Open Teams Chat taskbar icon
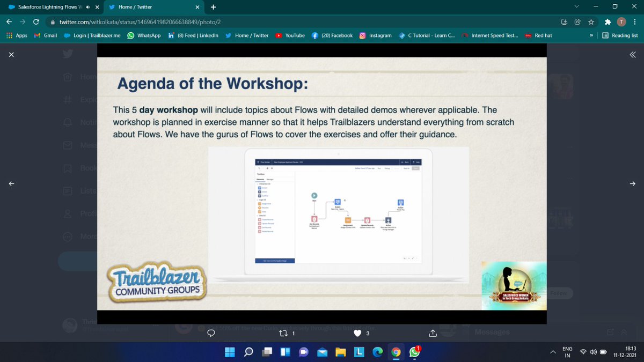This screenshot has height=362, width=644. 303,352
